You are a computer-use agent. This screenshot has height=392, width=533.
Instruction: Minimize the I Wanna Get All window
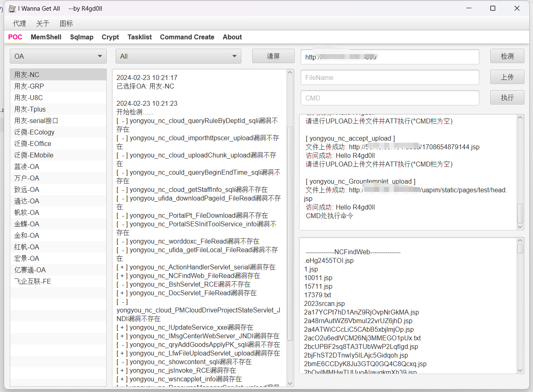(x=469, y=8)
